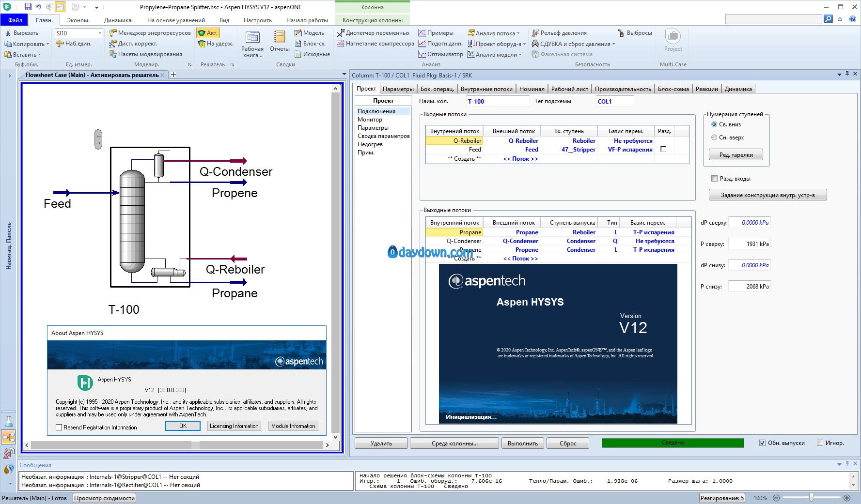Expand the Копировать dropdown arrow
This screenshot has height=504, width=861.
[x=47, y=44]
